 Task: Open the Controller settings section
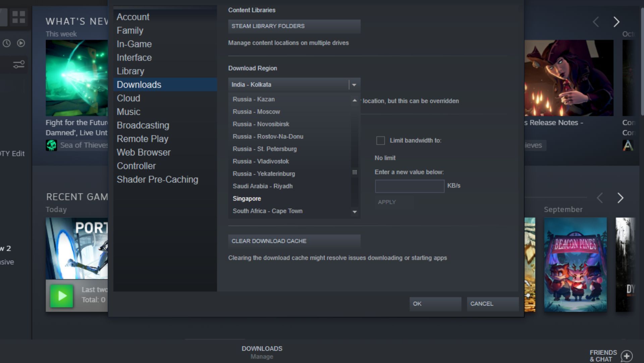pyautogui.click(x=137, y=166)
